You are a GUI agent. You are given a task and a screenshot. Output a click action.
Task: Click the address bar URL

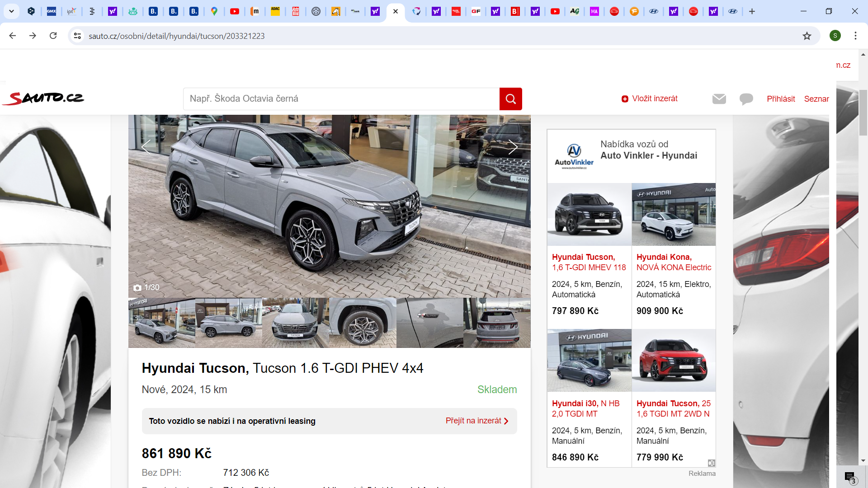176,36
